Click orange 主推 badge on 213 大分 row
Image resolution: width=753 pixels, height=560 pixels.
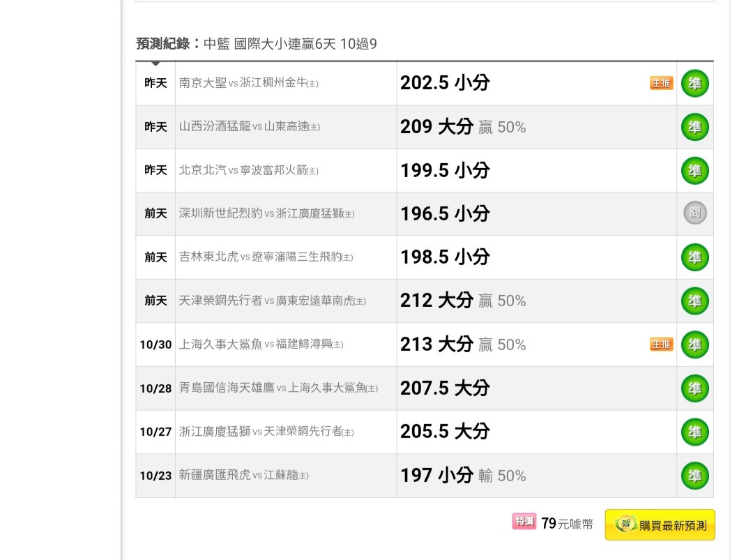pos(661,345)
